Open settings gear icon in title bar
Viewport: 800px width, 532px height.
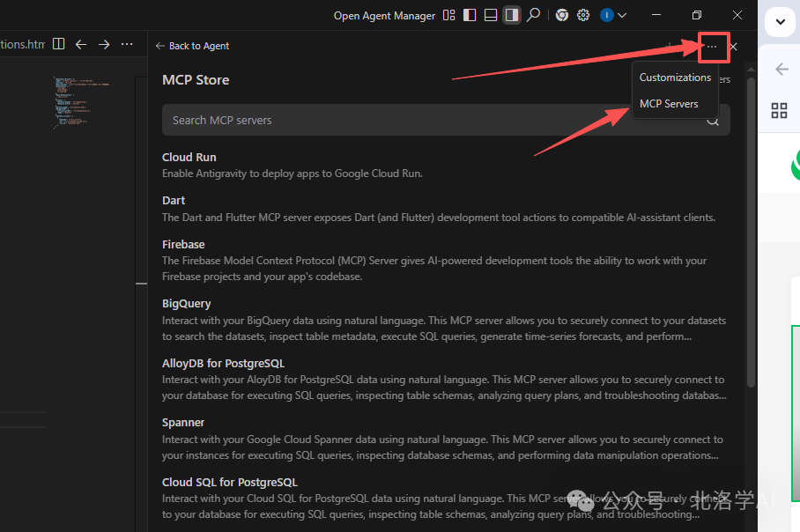583,15
